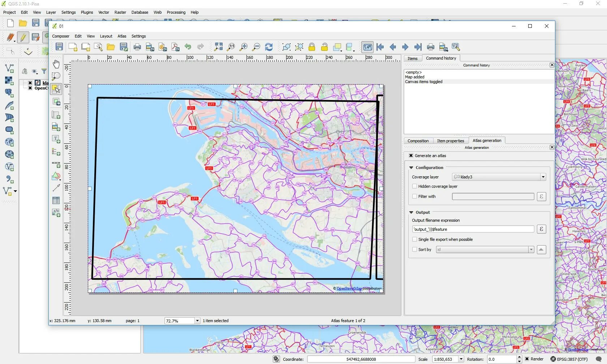Go to previous atlas feature
This screenshot has height=364, width=607.
[x=393, y=47]
